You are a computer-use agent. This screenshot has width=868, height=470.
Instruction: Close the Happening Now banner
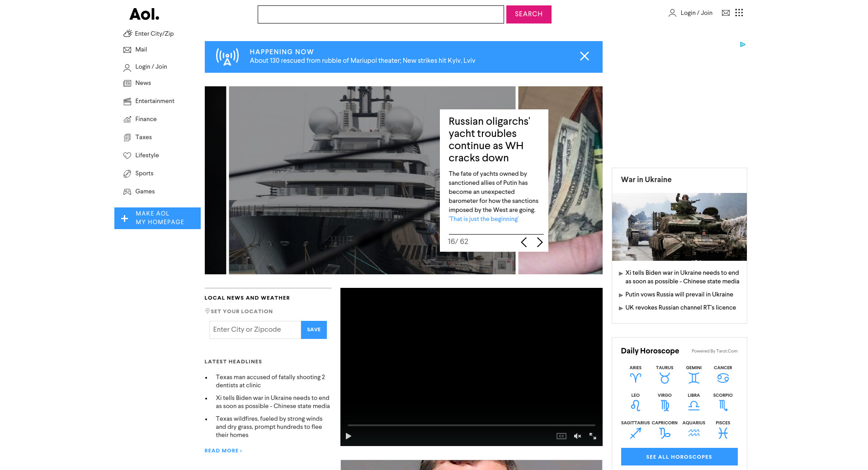click(585, 56)
